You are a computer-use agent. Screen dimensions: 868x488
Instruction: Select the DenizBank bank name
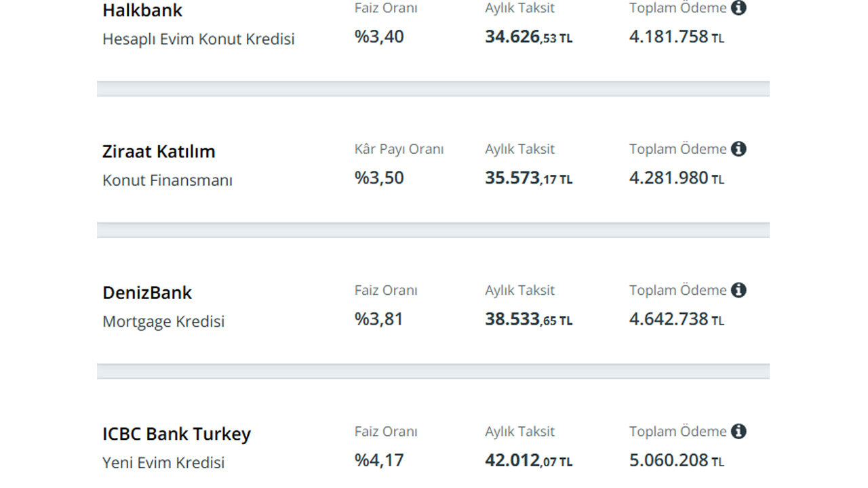point(147,292)
